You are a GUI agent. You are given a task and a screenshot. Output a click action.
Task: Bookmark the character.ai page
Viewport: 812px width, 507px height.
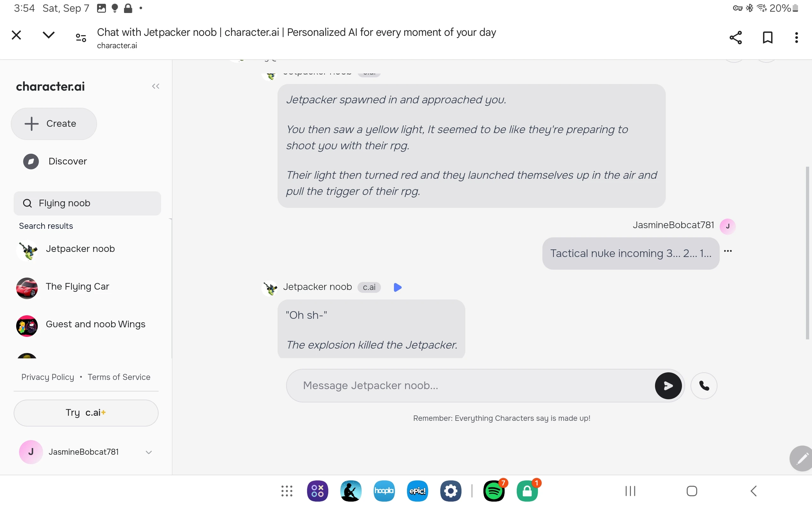tap(767, 38)
